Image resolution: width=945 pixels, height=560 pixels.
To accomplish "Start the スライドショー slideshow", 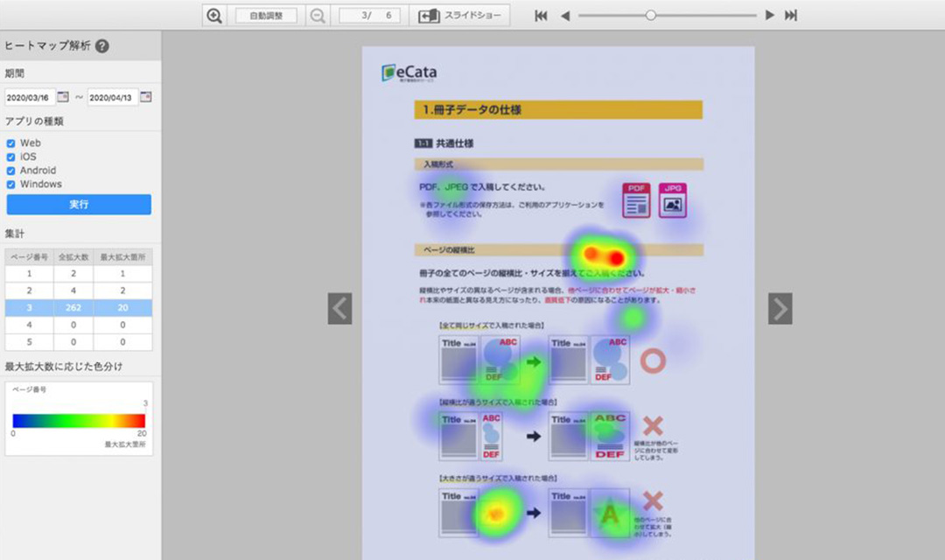I will coord(462,16).
